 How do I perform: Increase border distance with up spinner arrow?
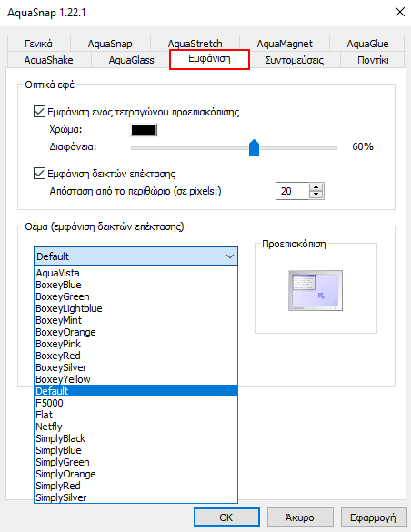[316, 187]
